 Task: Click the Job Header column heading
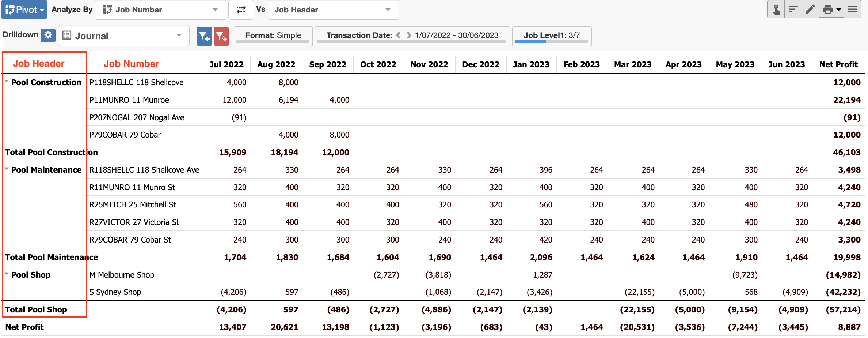pos(39,64)
